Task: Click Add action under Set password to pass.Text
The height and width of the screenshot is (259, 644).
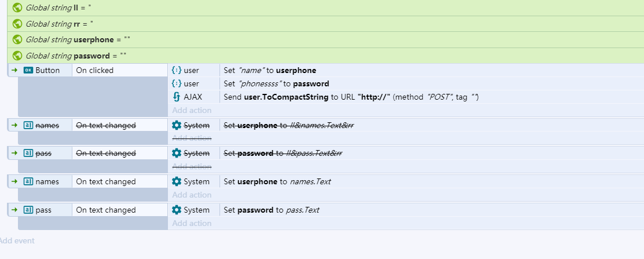Action: click(192, 223)
